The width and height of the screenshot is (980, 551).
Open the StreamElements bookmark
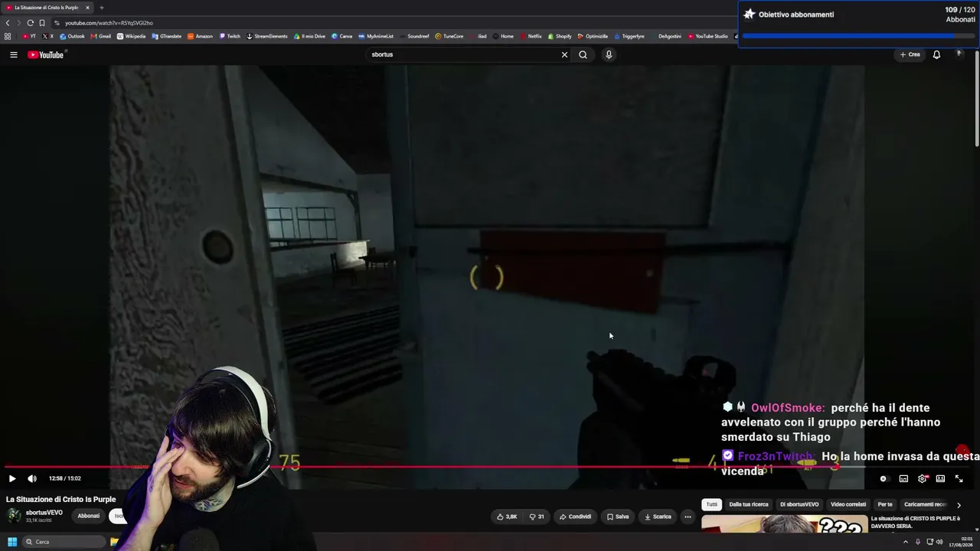(267, 36)
